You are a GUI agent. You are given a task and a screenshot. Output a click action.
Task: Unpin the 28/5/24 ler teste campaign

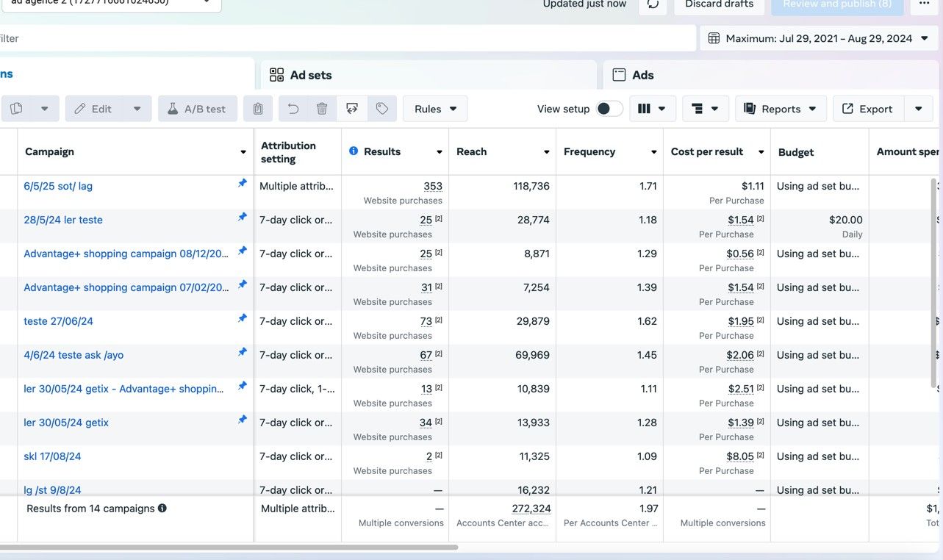click(x=243, y=217)
